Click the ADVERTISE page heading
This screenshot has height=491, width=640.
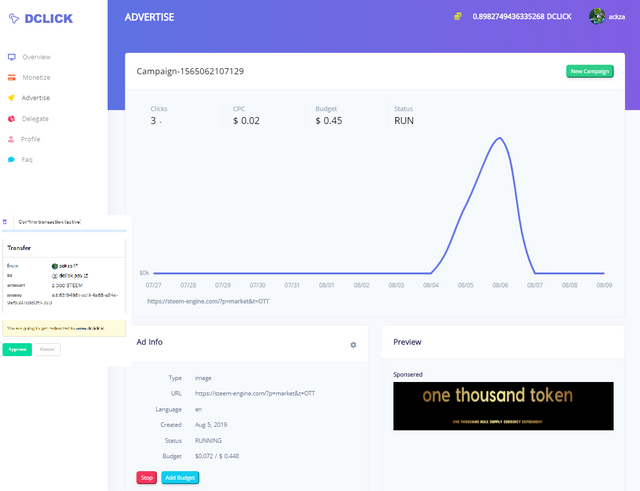(x=149, y=17)
